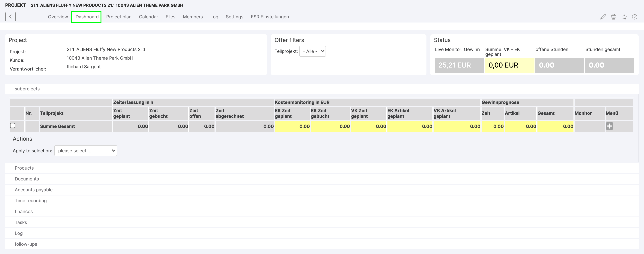Expand the finances section
Screen dimensions: 644x254
321,211
